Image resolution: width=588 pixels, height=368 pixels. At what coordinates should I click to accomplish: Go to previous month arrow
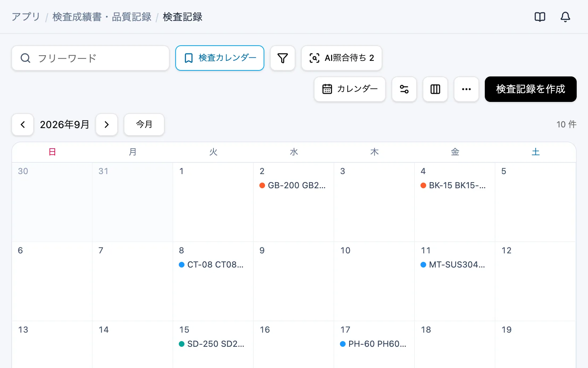[x=23, y=125]
